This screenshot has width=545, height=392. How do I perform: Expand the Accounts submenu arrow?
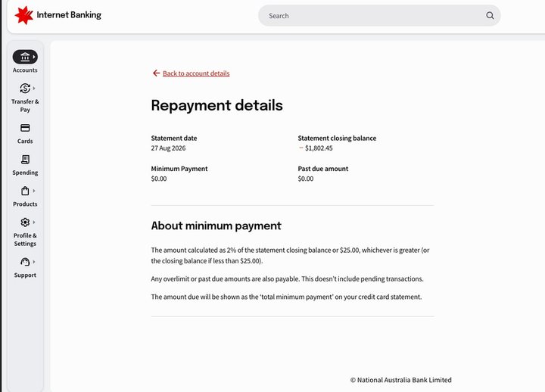tap(34, 57)
